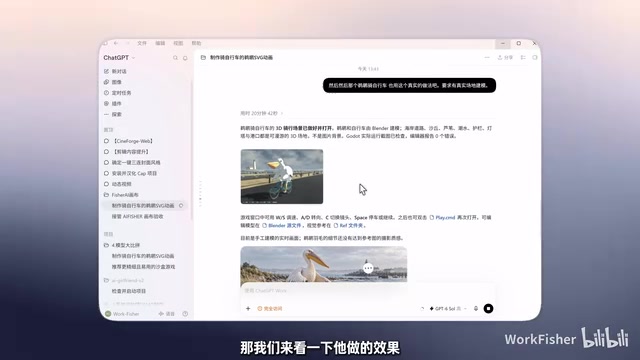Image resolution: width=640 pixels, height=360 pixels.
Task: Open the Work-Fisher account menu
Action: [122, 314]
